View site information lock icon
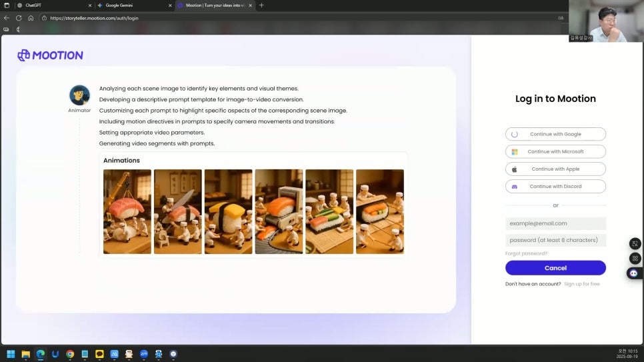 click(45, 18)
